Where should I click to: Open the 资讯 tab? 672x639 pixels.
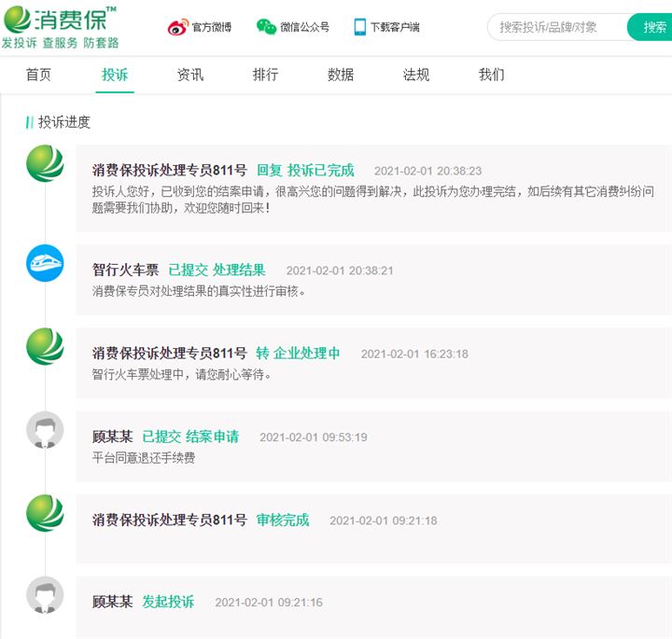[x=190, y=75]
